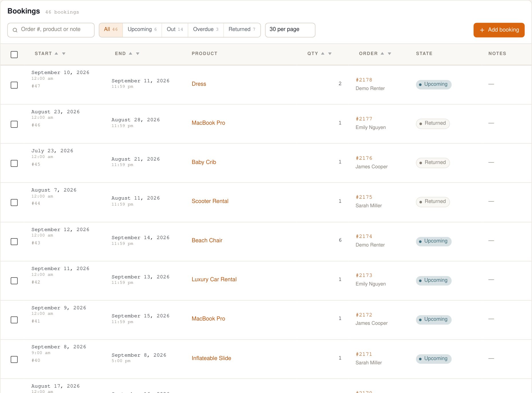The height and width of the screenshot is (393, 532).
Task: Click Returned badge for order #2177
Action: click(433, 124)
